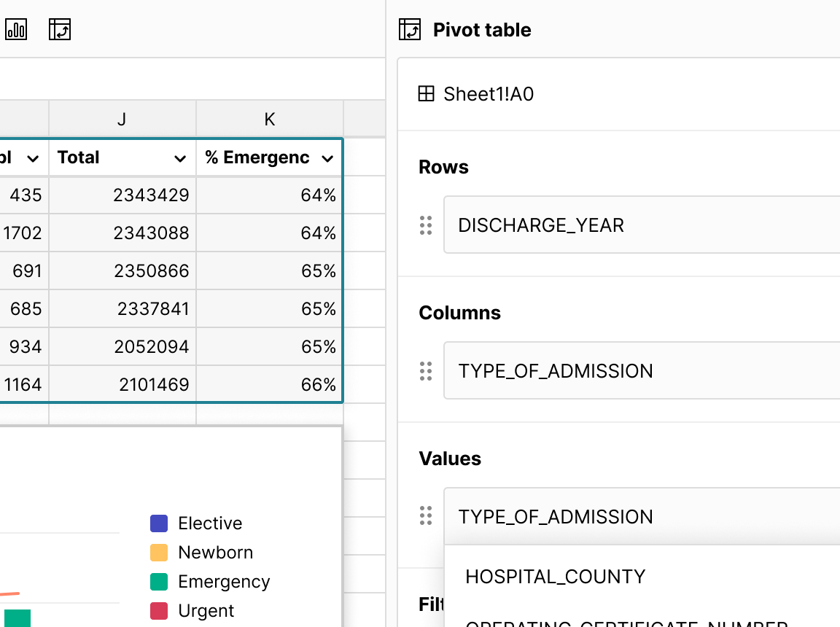This screenshot has height=627, width=840.
Task: Select HOSPITAL_COUNTY from the dropdown list
Action: coord(556,577)
